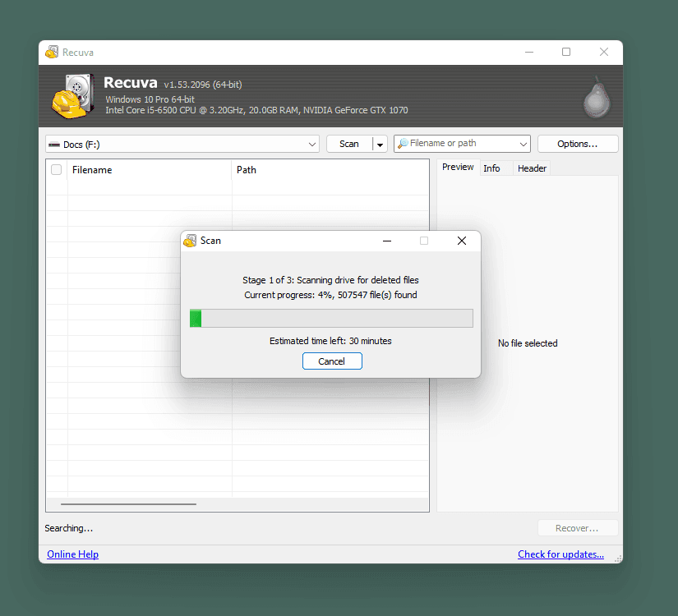This screenshot has height=616, width=678.
Task: Click the 'Searching...' status text
Action: 69,528
